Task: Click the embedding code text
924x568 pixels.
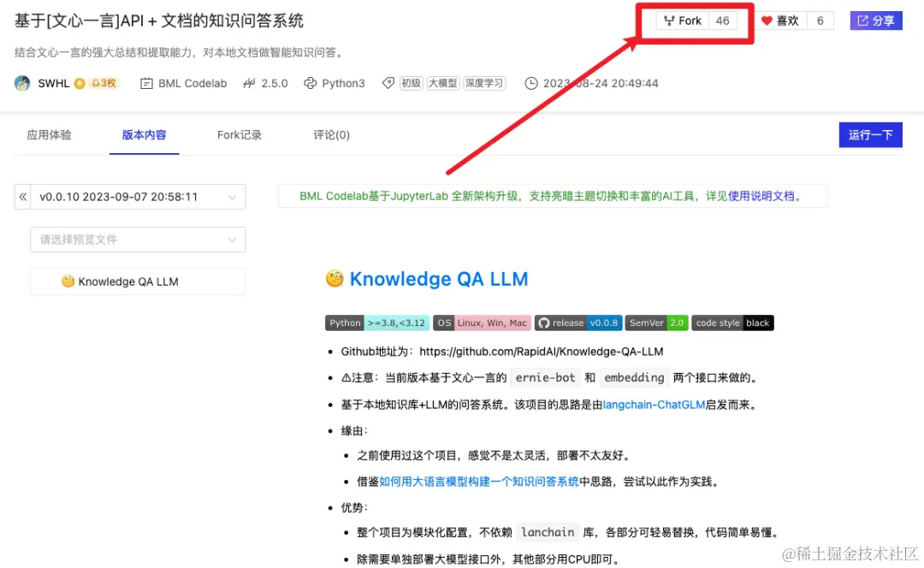Action: [634, 378]
